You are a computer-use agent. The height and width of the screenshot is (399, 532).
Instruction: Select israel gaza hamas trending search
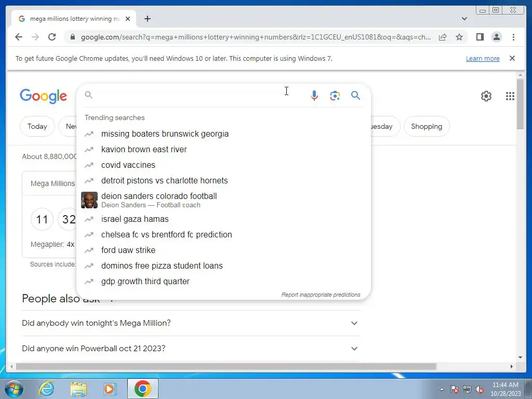[224, 219]
